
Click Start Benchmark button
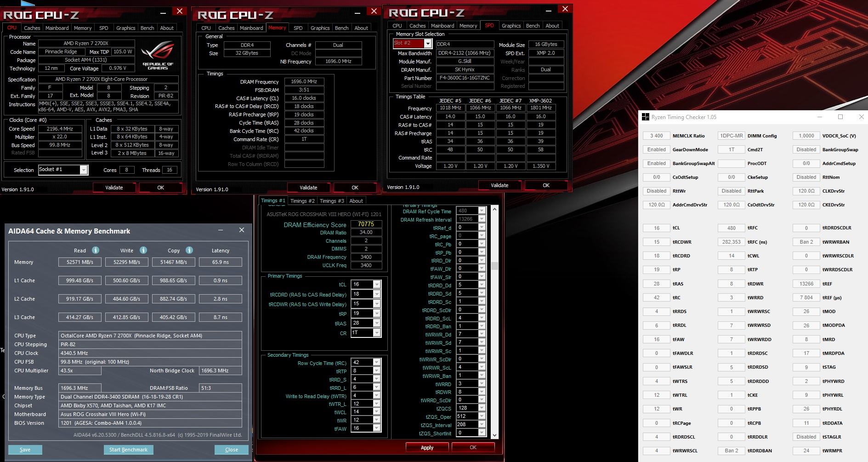pos(128,450)
